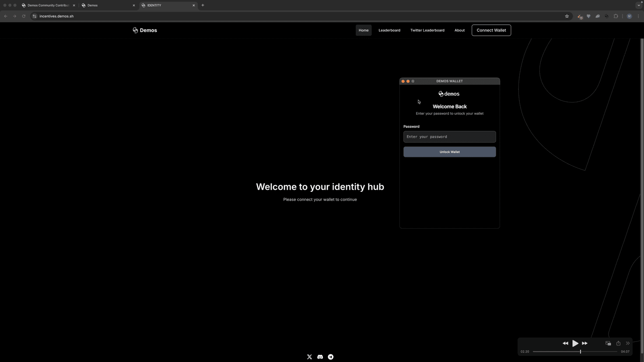Open the browser extensions puzzle icon

click(616, 16)
